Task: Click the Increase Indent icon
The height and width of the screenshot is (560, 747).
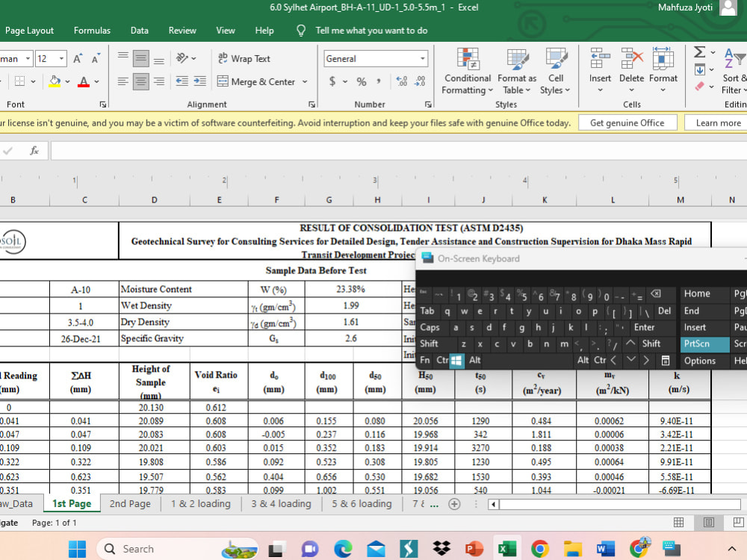Action: pos(199,81)
